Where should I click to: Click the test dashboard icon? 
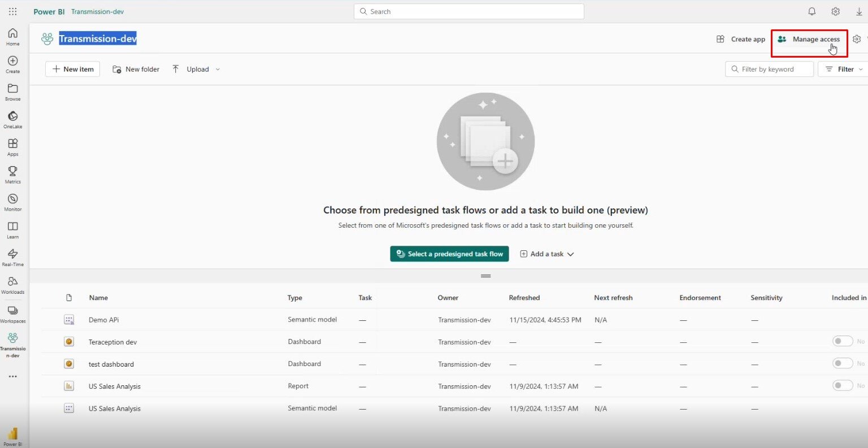pyautogui.click(x=69, y=364)
